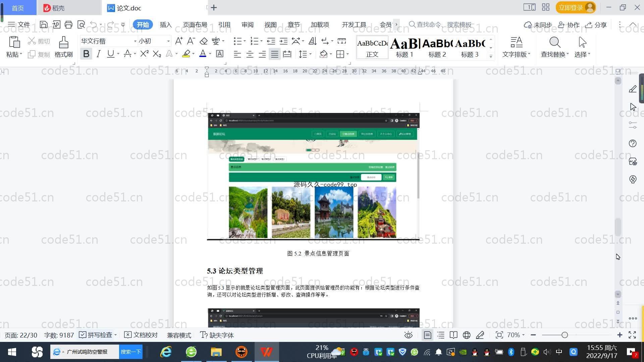Open the 文件 menu

(x=19, y=24)
